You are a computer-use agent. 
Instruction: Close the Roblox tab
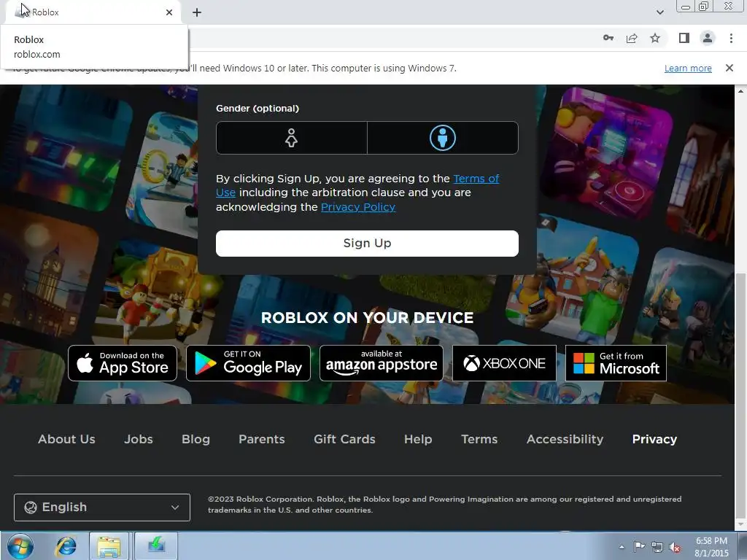click(169, 12)
